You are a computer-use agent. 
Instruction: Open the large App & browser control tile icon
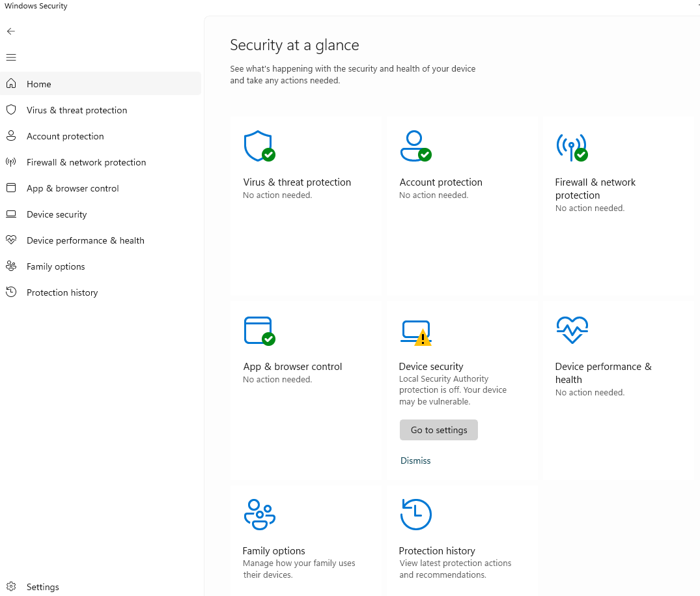click(259, 331)
